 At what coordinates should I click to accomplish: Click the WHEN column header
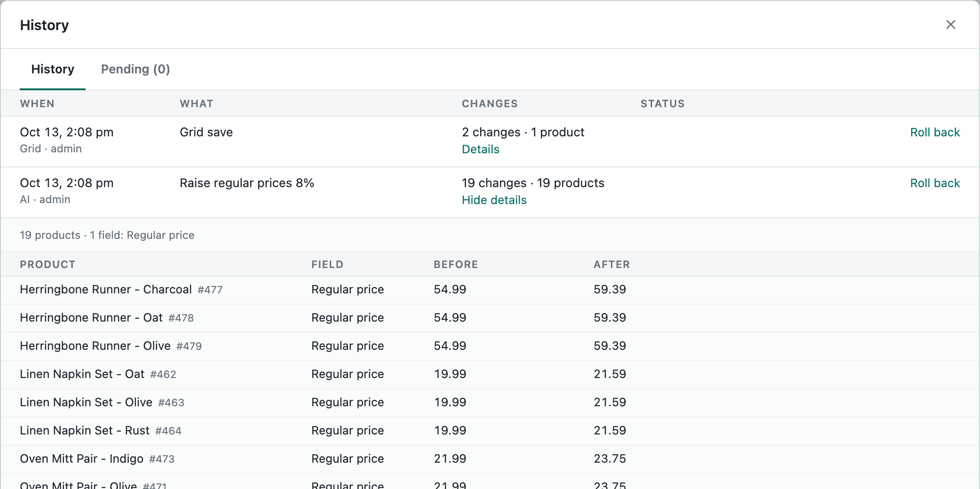pyautogui.click(x=37, y=103)
